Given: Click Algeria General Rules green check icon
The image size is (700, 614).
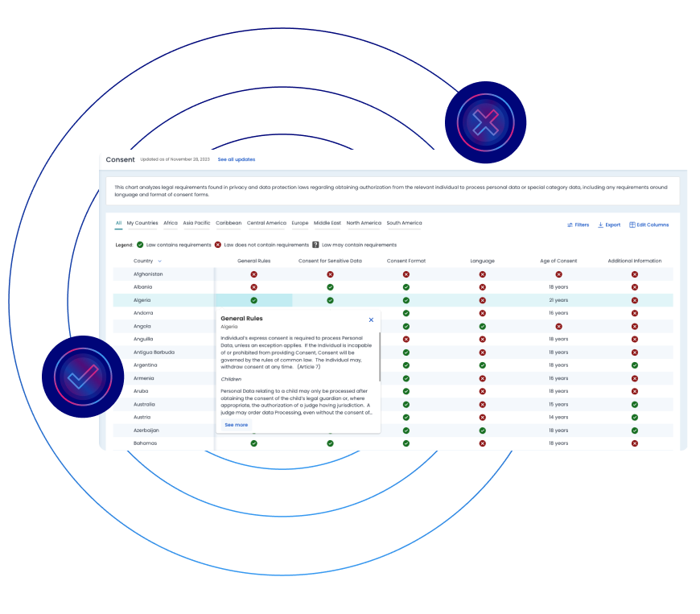Looking at the screenshot, I should point(254,300).
